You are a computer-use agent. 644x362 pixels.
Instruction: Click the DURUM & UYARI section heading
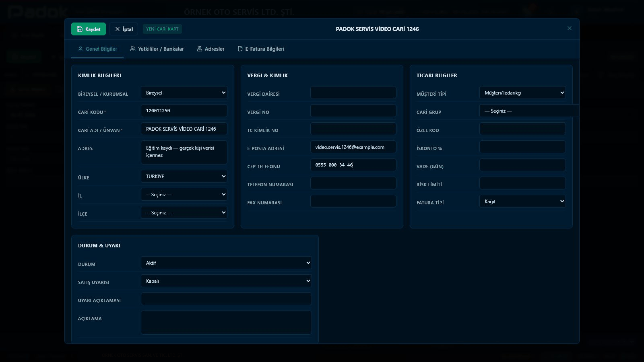pyautogui.click(x=99, y=245)
